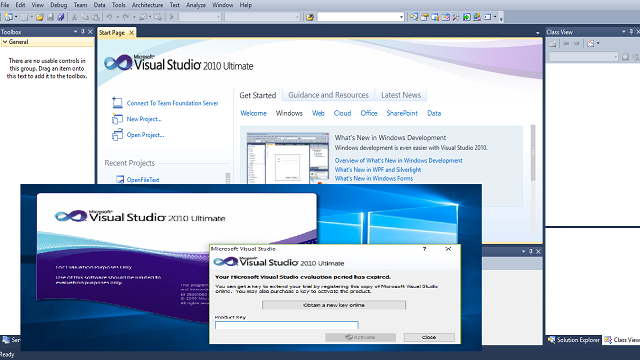This screenshot has width=640, height=360.
Task: Click Close button in expiration dialog
Action: click(429, 337)
